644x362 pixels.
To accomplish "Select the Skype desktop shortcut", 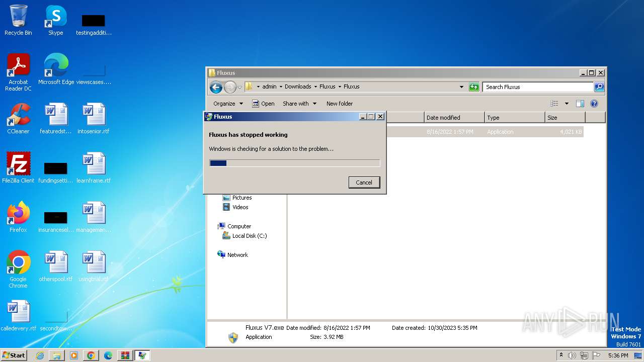I will click(x=55, y=20).
